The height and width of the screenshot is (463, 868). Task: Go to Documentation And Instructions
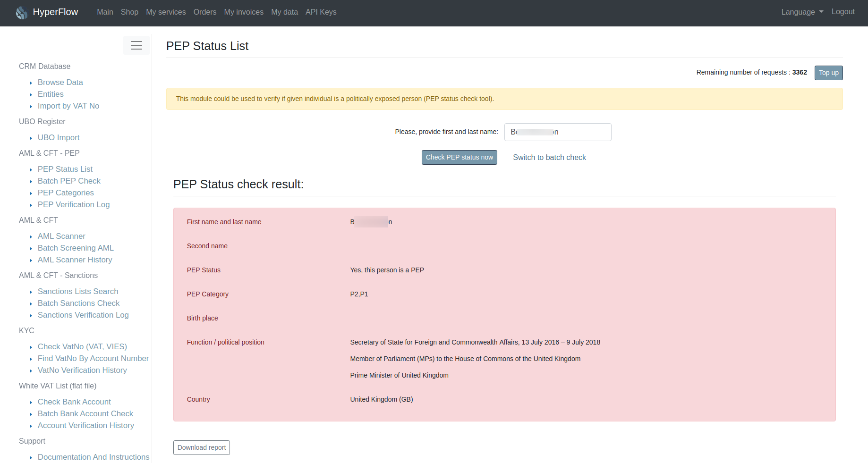point(93,457)
